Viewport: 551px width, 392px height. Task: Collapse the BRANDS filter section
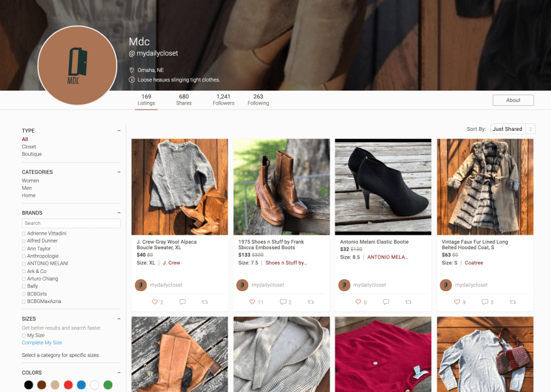pos(118,213)
